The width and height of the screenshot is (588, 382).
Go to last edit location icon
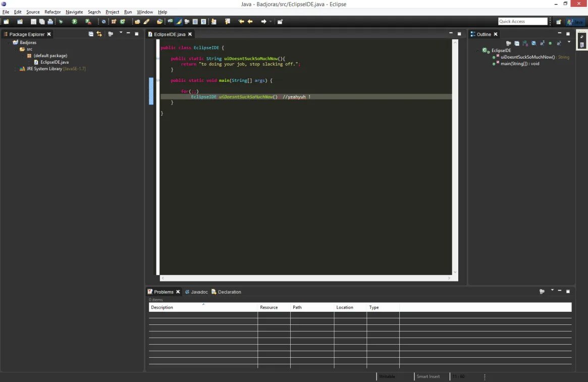(x=241, y=22)
